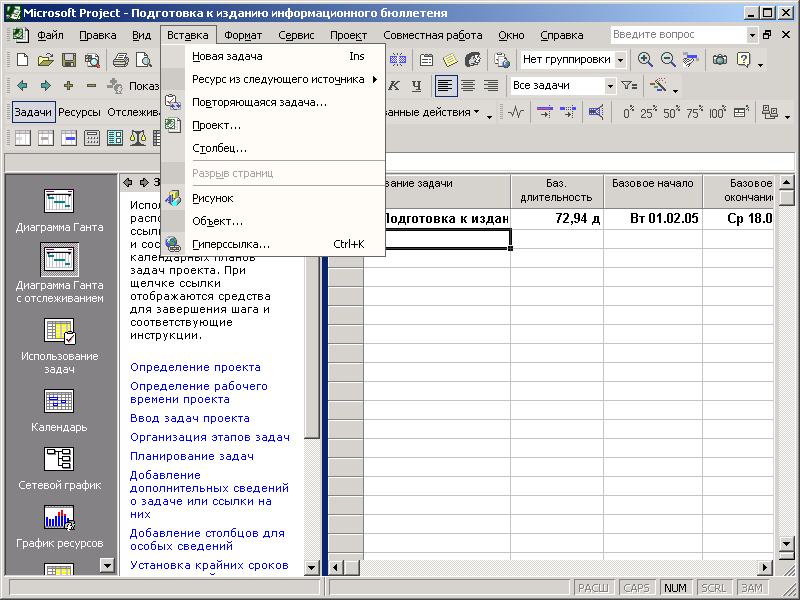Choose 'Столбец...' menu entry

click(273, 148)
